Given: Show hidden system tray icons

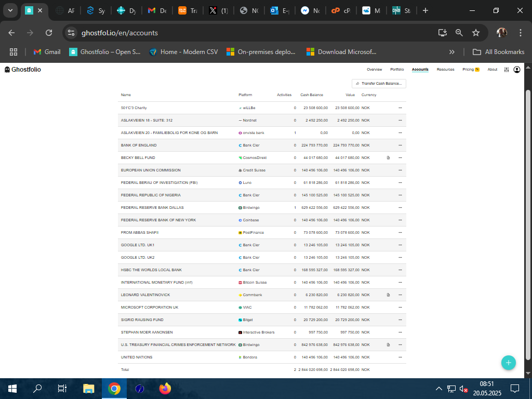Looking at the screenshot, I should coord(438,389).
